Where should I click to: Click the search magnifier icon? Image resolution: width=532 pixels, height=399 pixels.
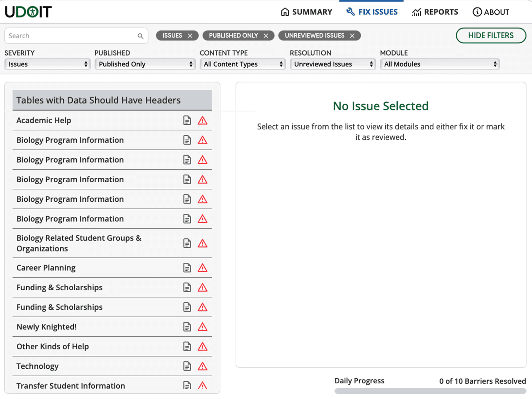141,36
